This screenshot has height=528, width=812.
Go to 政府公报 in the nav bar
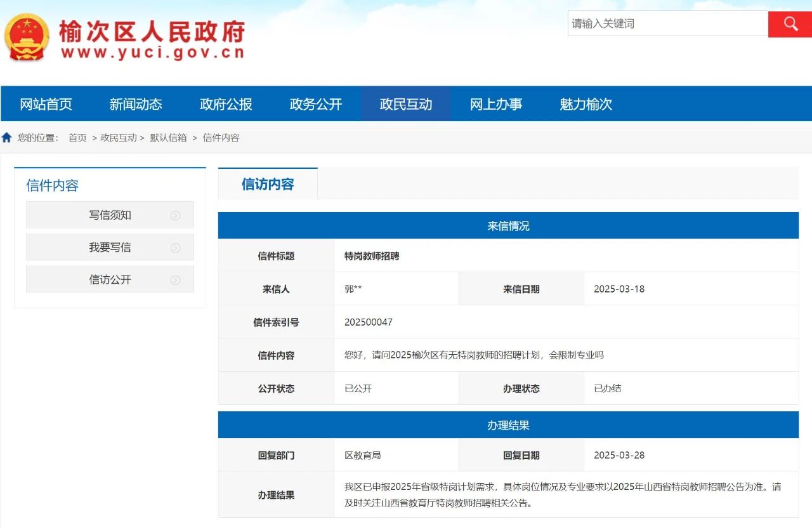click(x=226, y=104)
